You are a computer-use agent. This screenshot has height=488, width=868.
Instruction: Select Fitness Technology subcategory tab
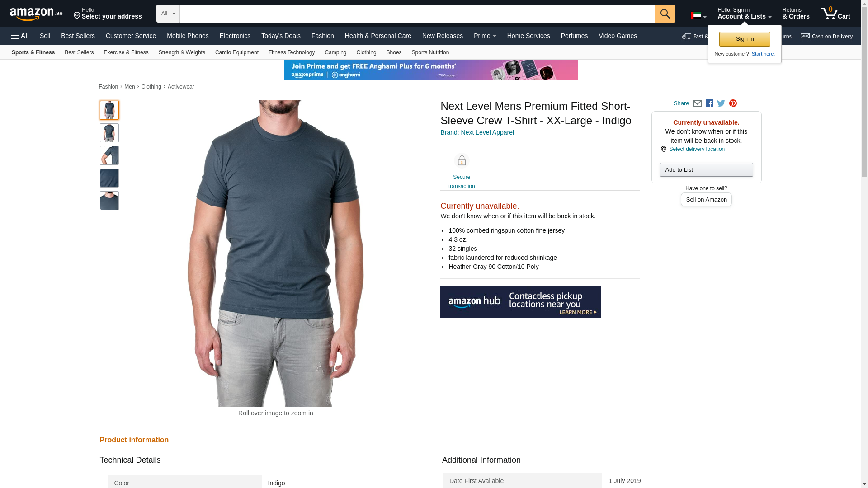(x=292, y=52)
